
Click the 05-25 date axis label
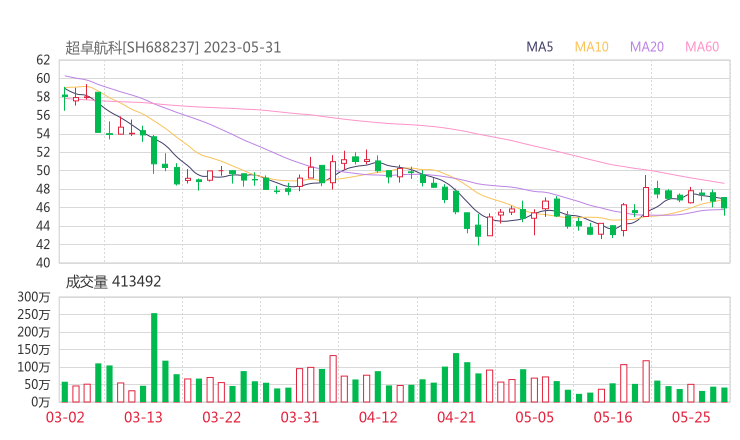pos(691,417)
